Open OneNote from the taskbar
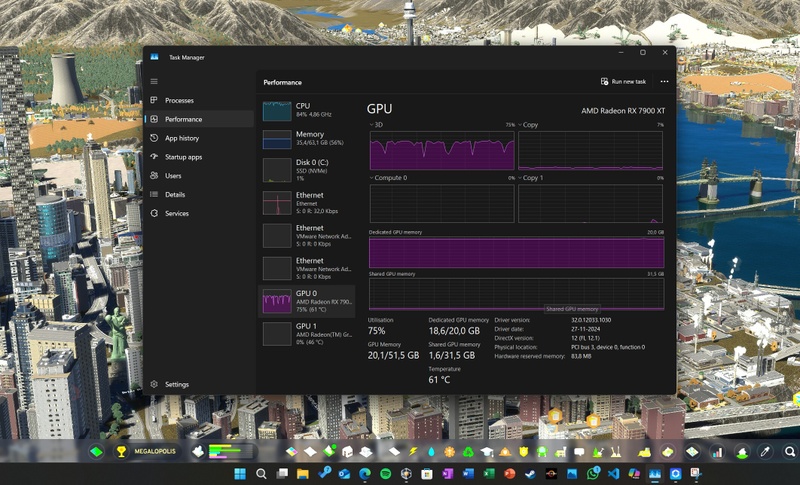The image size is (800, 485). pos(447,474)
